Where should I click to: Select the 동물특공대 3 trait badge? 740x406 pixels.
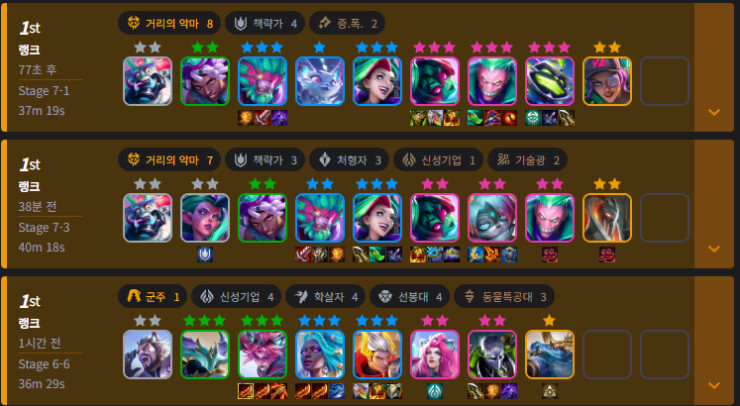click(x=504, y=296)
